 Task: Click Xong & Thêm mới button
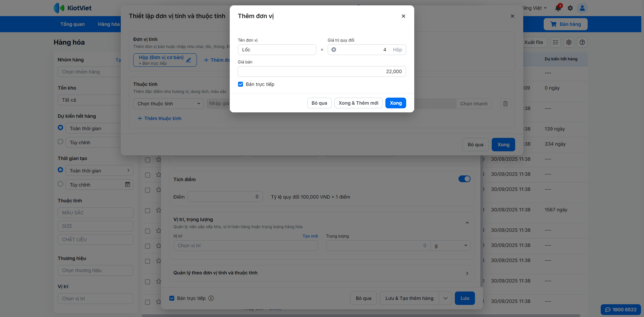click(x=358, y=103)
